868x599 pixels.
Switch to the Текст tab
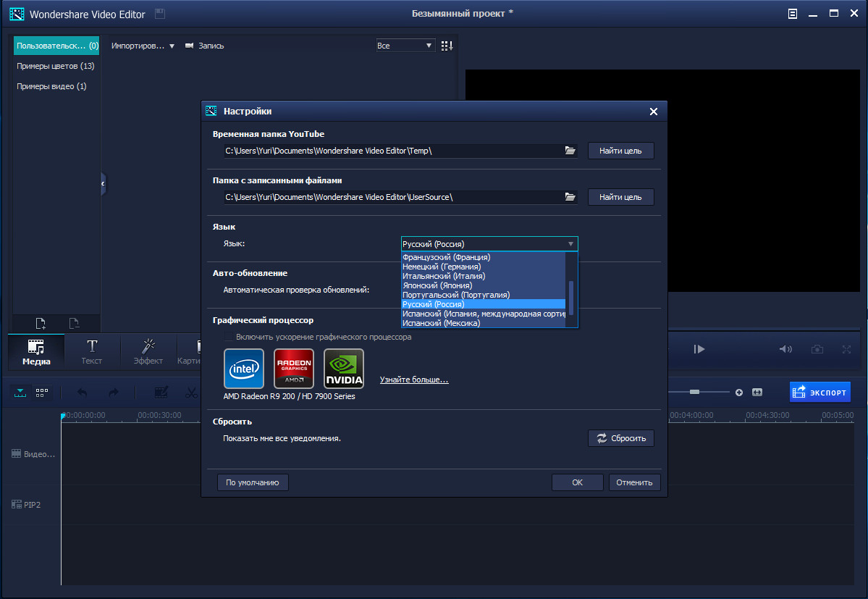point(92,351)
